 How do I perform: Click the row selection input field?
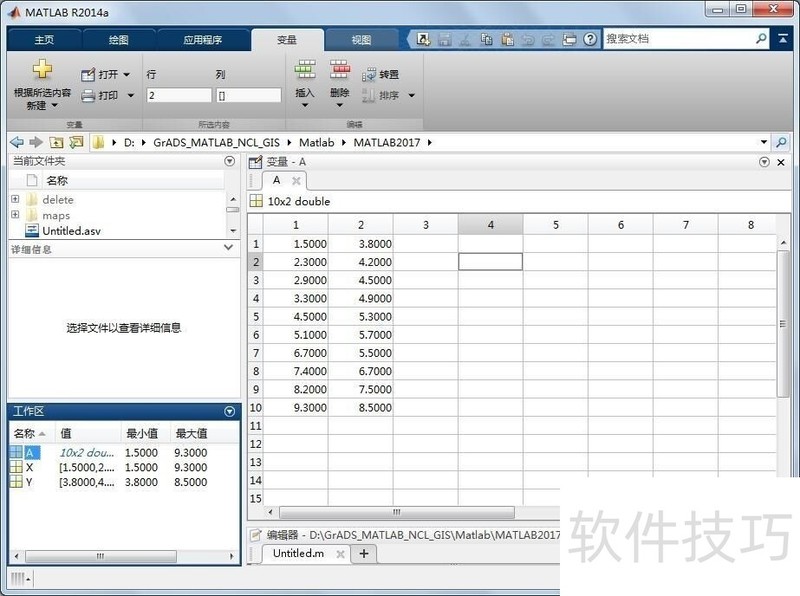pyautogui.click(x=179, y=95)
